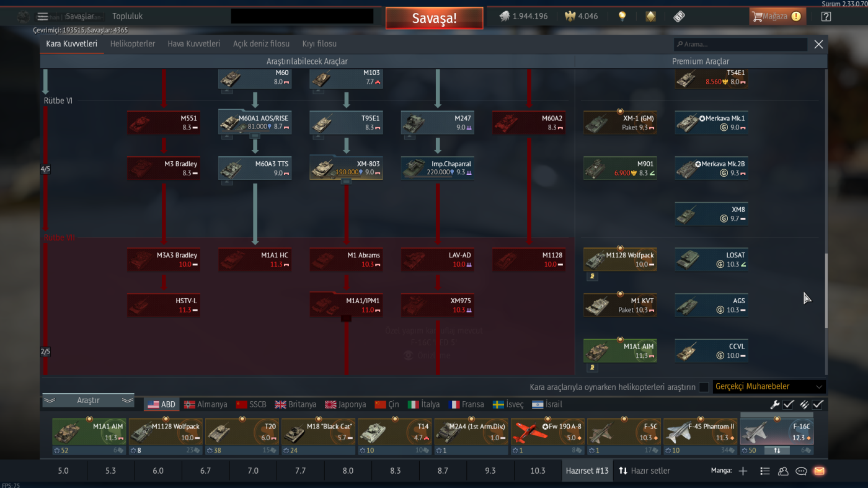
Task: Toggle the auto-repair wrench checkbox
Action: click(789, 404)
